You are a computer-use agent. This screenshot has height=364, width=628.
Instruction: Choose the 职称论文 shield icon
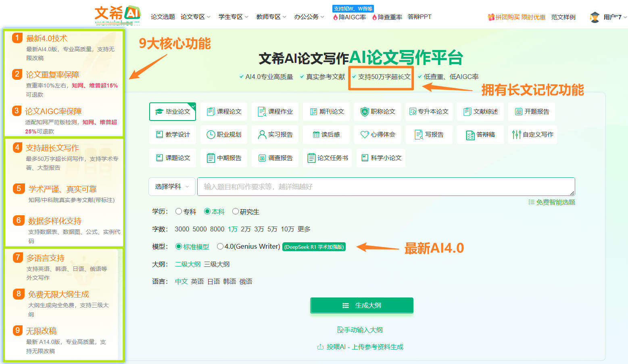[x=365, y=112]
